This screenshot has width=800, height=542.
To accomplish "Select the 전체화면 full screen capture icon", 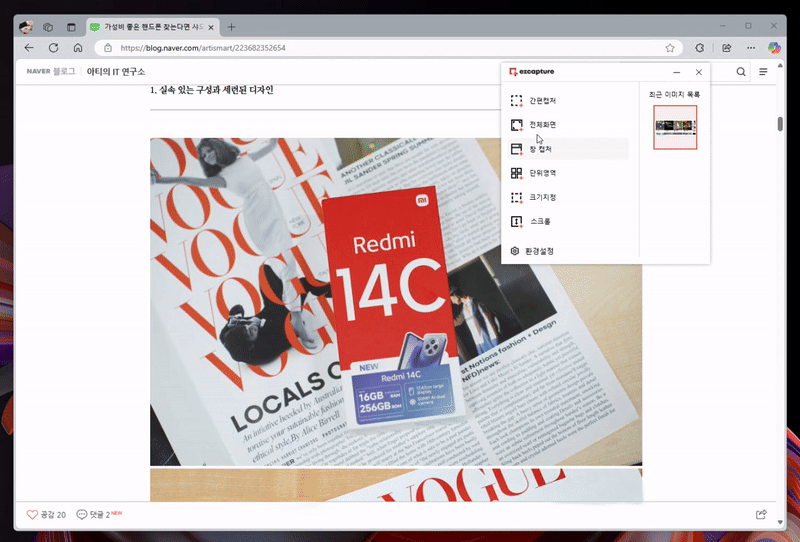I will [516, 125].
